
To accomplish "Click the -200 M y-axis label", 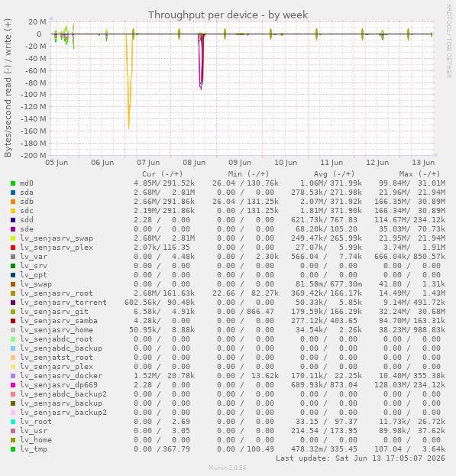I will click(x=33, y=155).
